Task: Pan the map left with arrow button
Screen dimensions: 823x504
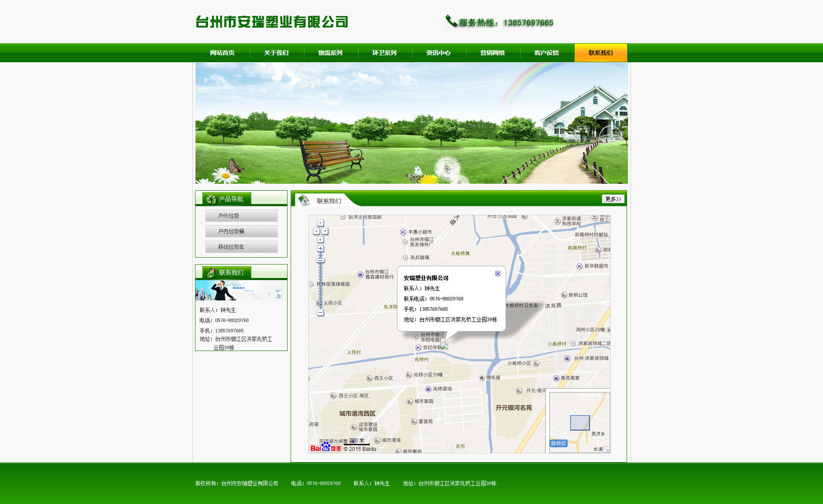Action: [x=316, y=231]
